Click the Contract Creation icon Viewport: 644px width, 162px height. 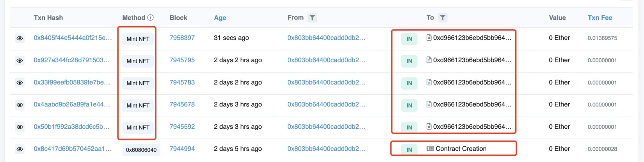(x=430, y=149)
